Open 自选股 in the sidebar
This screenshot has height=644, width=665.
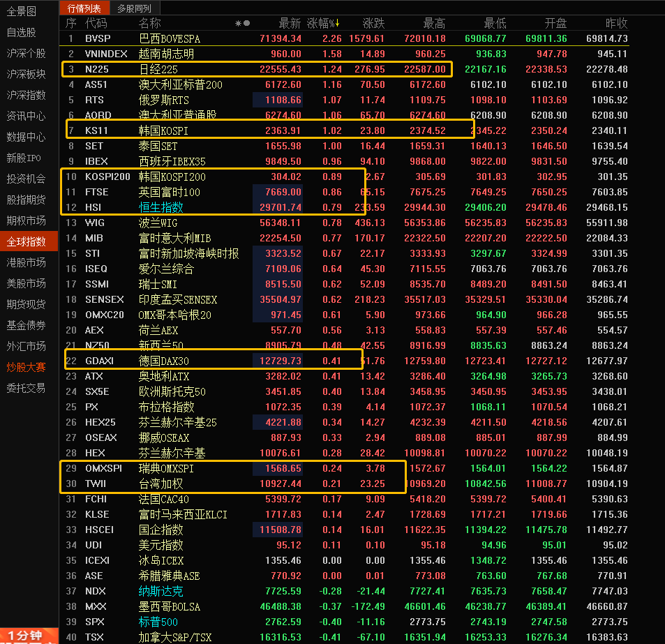21,33
